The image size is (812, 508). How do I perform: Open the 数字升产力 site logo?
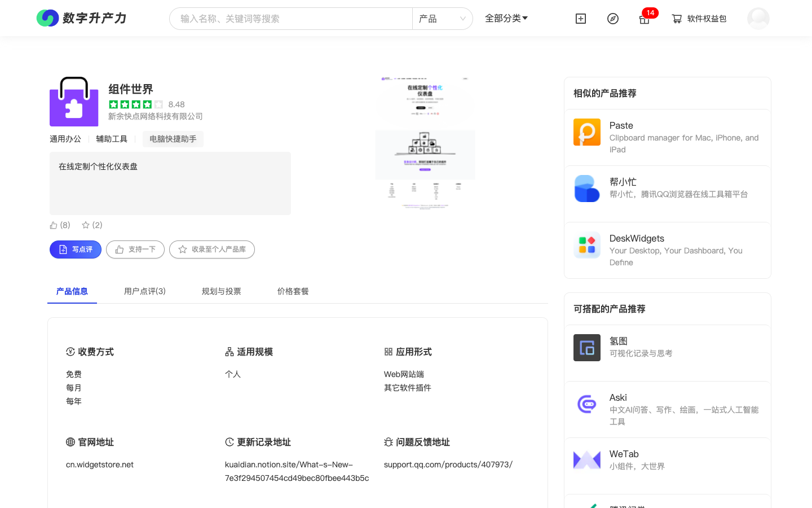pos(82,18)
